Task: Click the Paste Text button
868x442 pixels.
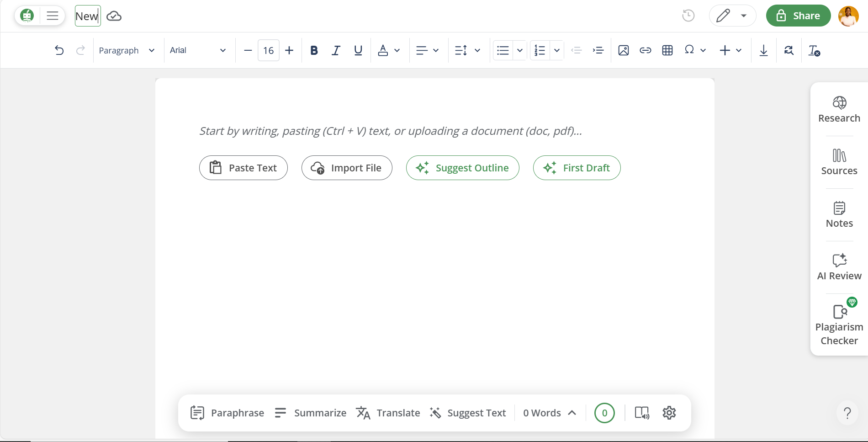Action: coord(243,168)
